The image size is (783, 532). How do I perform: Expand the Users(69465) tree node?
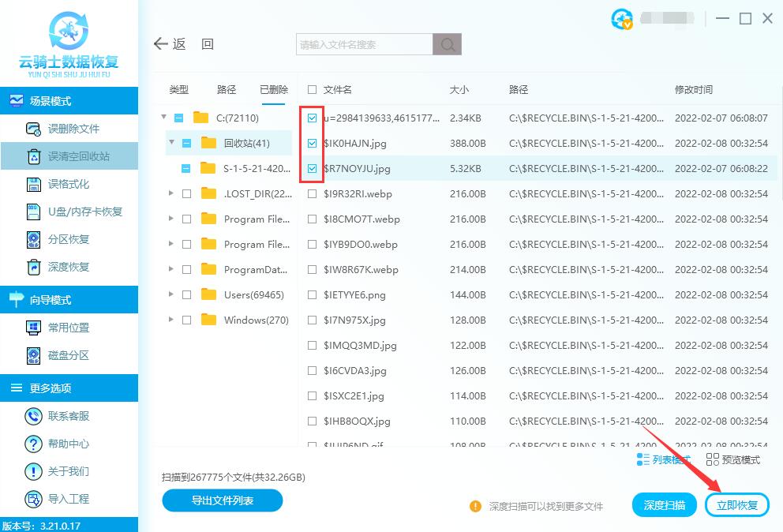point(170,294)
